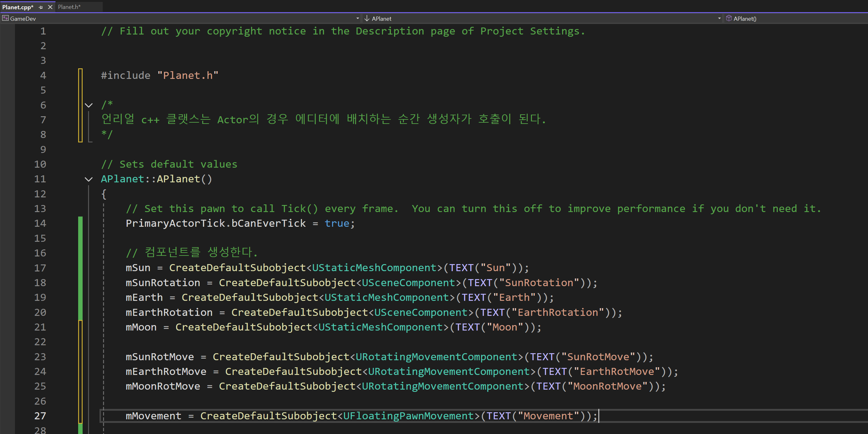Click the "EarthRotMove" string literal
This screenshot has height=434, width=868.
[617, 372]
